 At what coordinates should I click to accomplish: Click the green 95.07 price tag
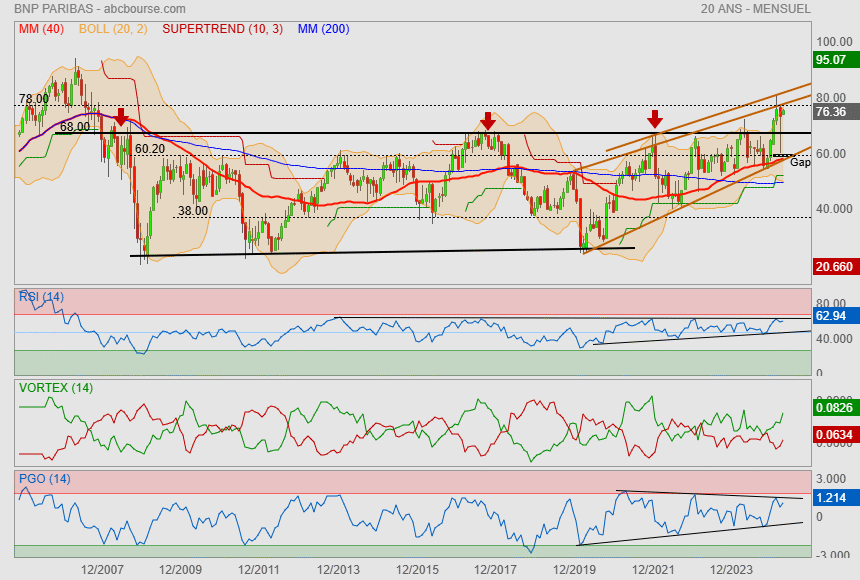(831, 60)
